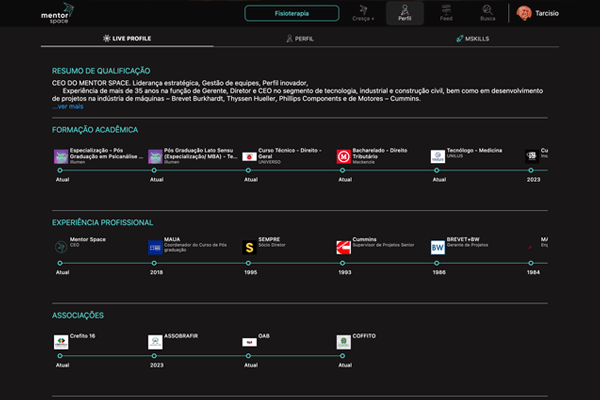The width and height of the screenshot is (600, 400).
Task: Click the Tarcísio user avatar
Action: pyautogui.click(x=524, y=13)
